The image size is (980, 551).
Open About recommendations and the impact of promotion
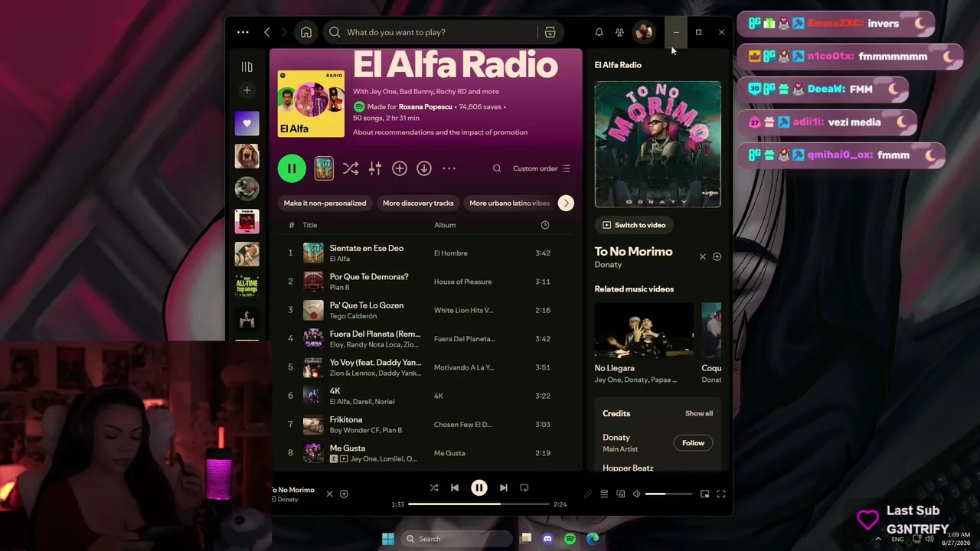(x=440, y=132)
